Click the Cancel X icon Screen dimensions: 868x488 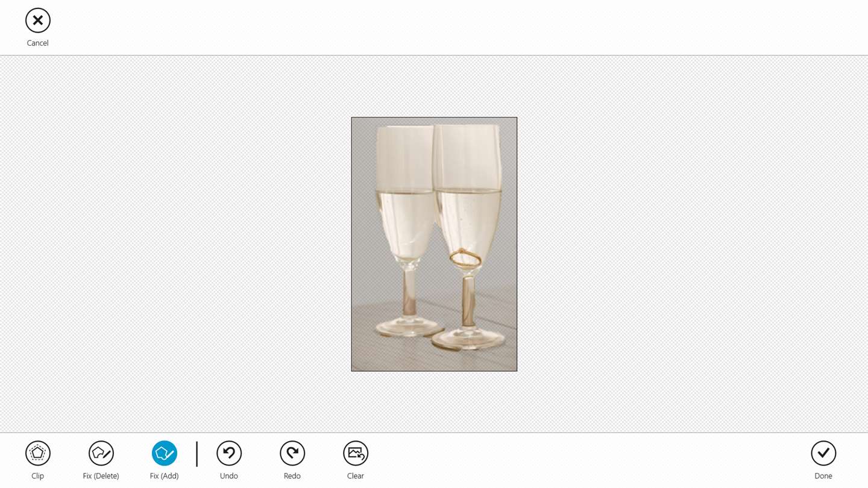tap(37, 20)
